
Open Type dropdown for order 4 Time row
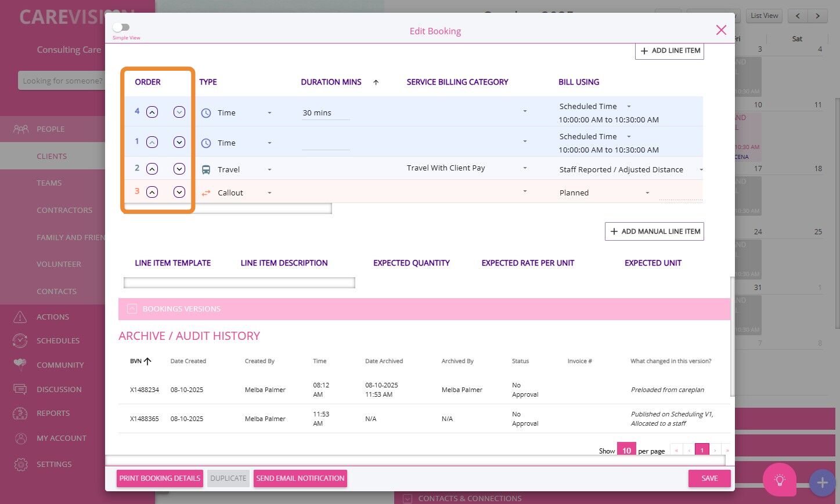[269, 113]
